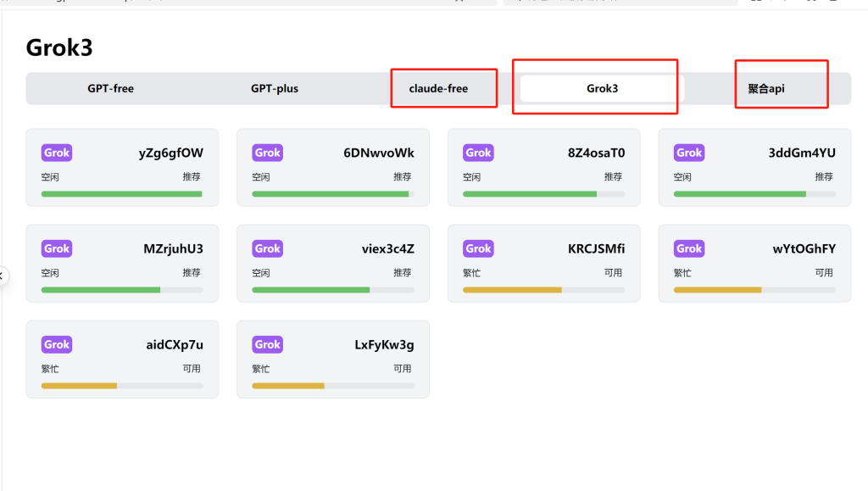Click the 繁忙 status on the KRCJSMfi card

(471, 273)
